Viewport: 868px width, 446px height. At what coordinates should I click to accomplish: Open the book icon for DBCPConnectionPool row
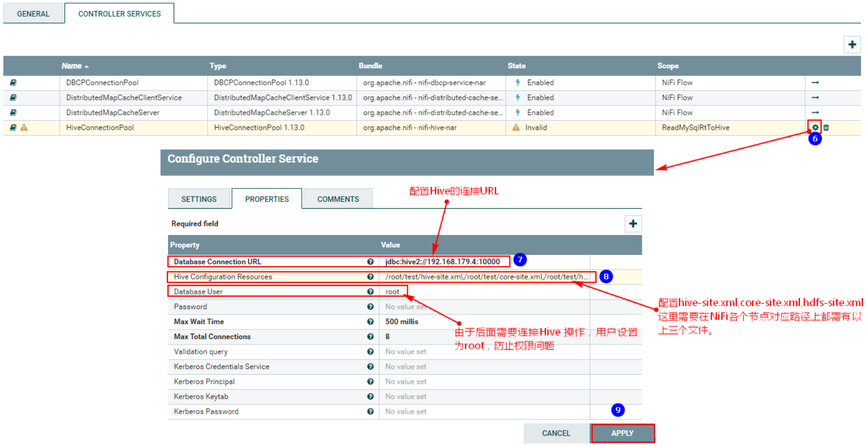click(13, 83)
